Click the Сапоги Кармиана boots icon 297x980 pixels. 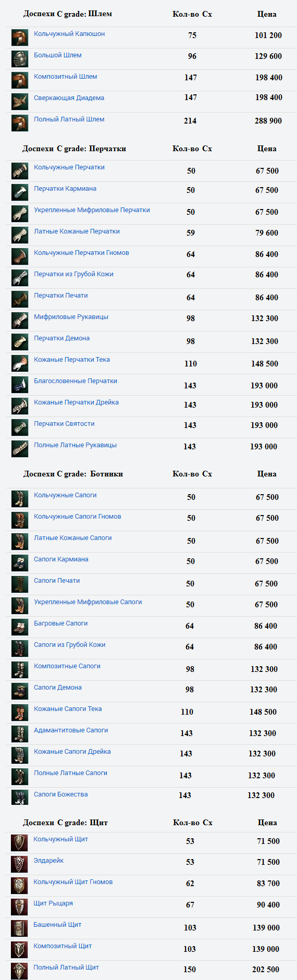coord(20,563)
